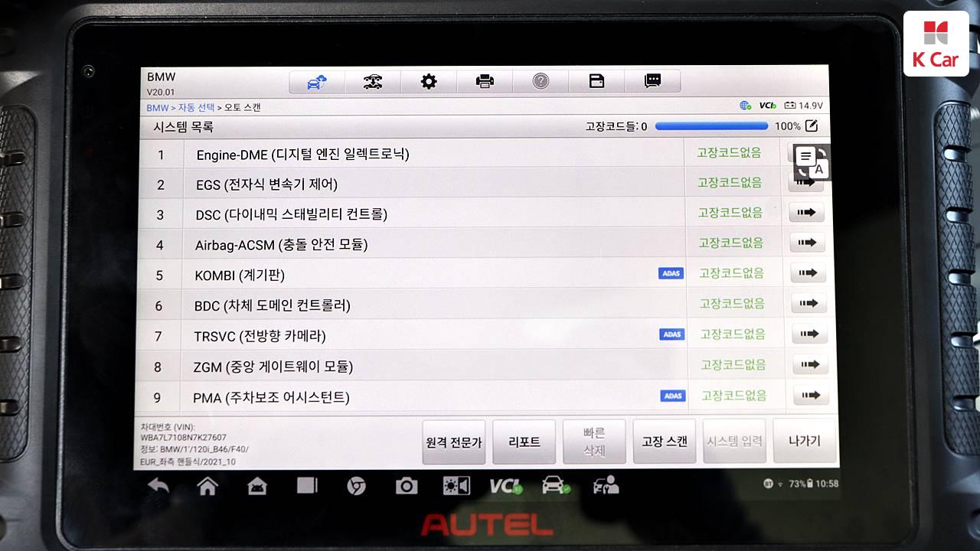
Task: Click the 리포트 button
Action: coord(524,442)
